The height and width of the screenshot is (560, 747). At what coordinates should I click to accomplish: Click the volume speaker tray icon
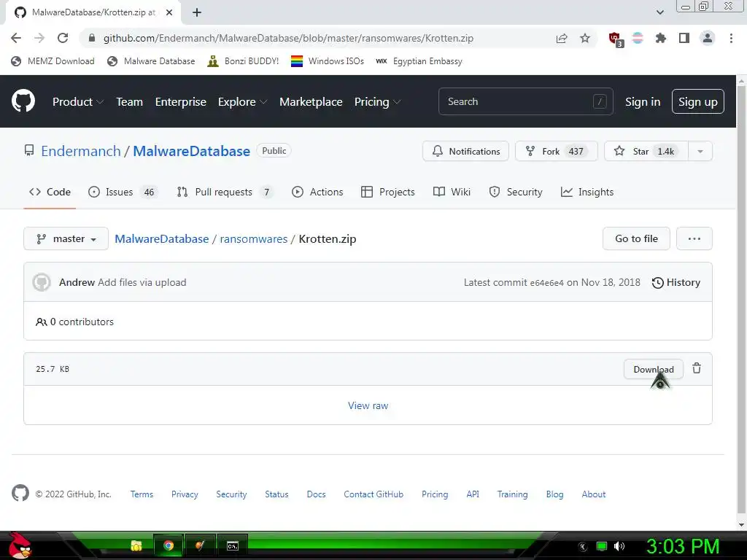(619, 546)
